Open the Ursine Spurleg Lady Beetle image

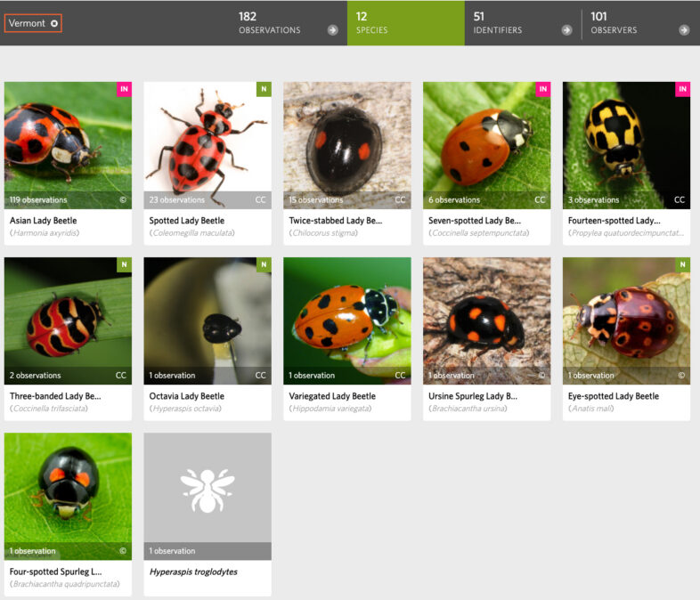486,313
